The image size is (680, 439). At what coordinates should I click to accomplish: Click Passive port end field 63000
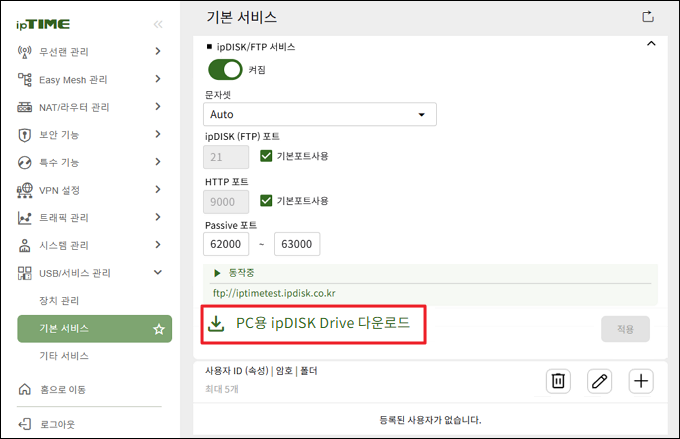pos(297,244)
